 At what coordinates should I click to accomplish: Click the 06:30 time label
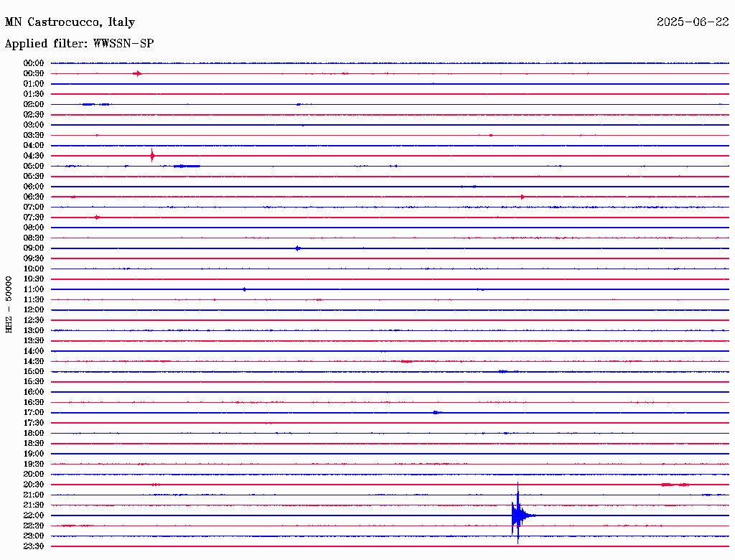tap(34, 197)
